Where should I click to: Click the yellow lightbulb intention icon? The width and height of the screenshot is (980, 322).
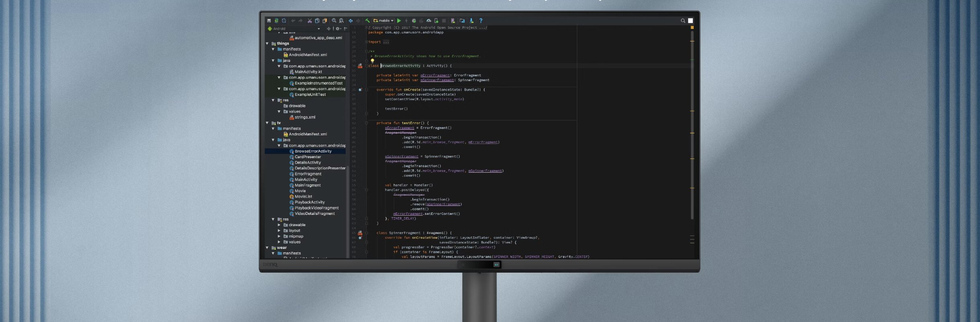pos(372,61)
